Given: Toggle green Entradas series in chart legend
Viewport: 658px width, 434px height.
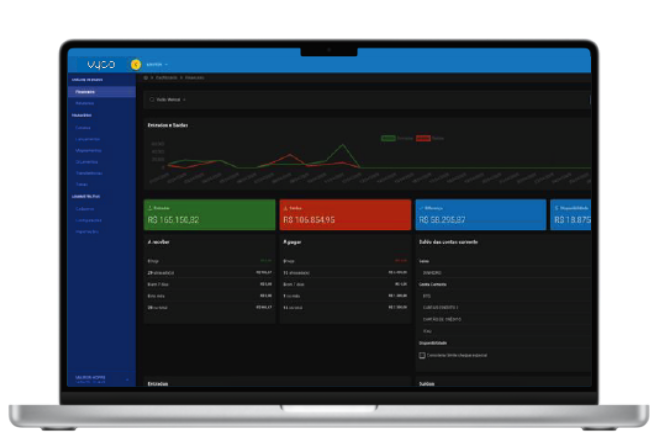Looking at the screenshot, I should [388, 138].
